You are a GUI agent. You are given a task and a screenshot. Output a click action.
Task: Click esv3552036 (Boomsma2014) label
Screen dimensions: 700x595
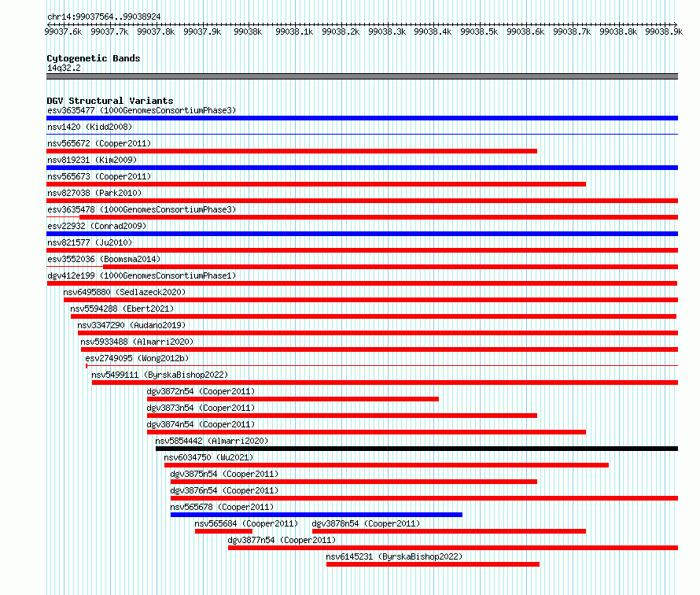point(104,259)
